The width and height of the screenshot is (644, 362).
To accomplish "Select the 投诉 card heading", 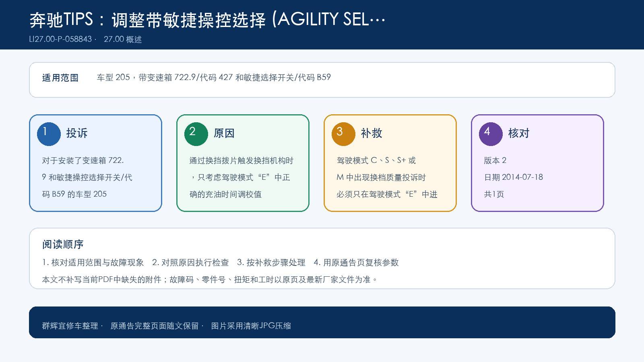I will pos(77,133).
